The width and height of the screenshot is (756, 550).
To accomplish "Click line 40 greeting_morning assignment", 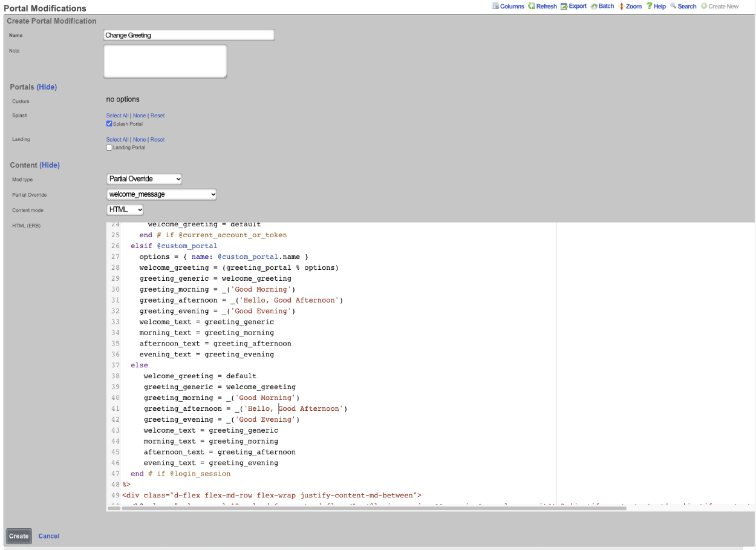I will [x=221, y=398].
